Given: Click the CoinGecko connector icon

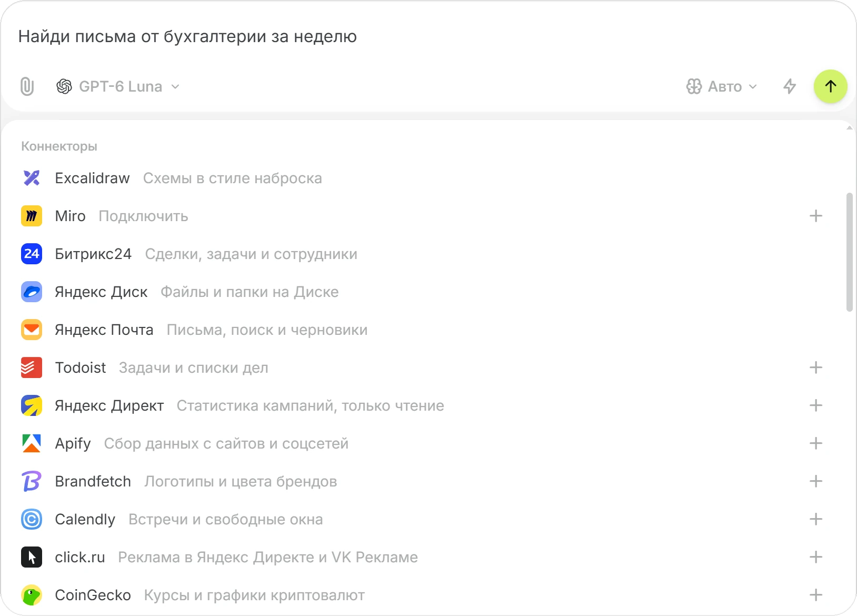Looking at the screenshot, I should (x=32, y=595).
